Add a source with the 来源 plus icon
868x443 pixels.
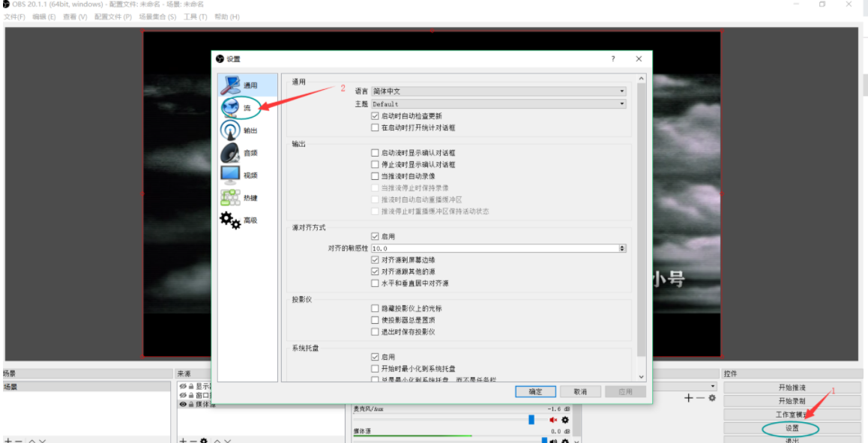[183, 441]
